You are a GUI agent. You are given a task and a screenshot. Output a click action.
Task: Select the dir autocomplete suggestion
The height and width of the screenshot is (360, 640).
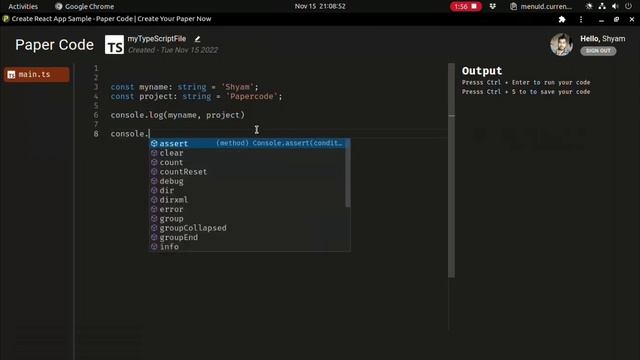click(x=247, y=191)
